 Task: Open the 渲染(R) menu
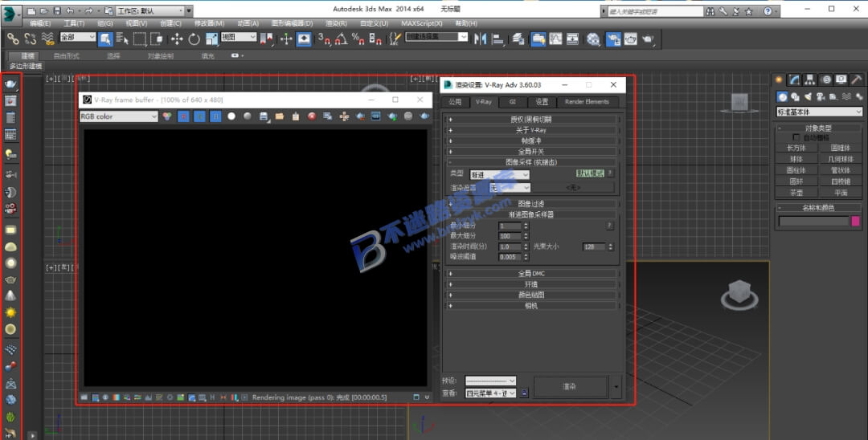pyautogui.click(x=336, y=23)
